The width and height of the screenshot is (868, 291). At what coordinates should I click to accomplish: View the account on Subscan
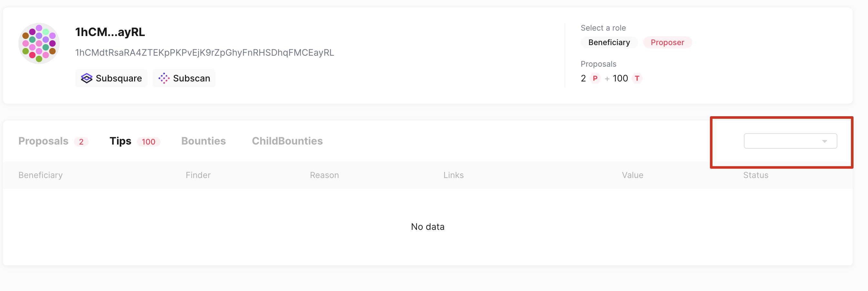tap(184, 78)
